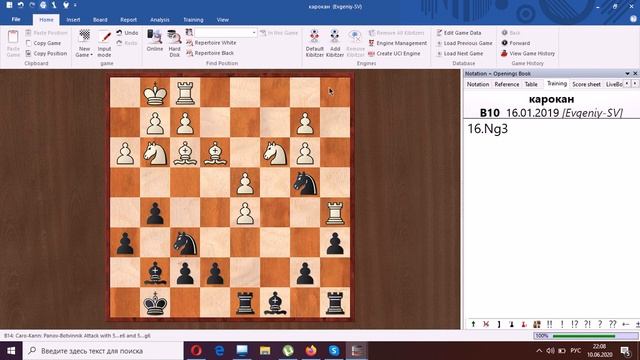Open the notification center icon
The height and width of the screenshot is (360, 640).
coord(625,351)
